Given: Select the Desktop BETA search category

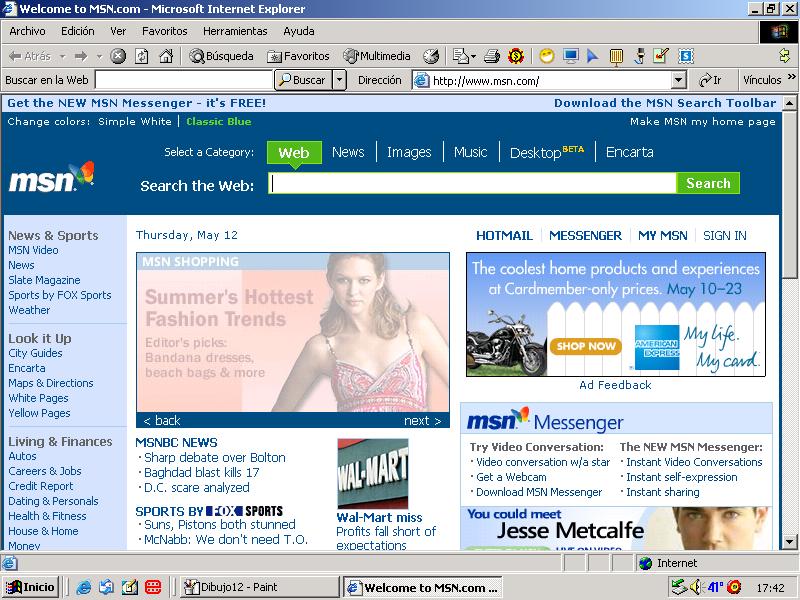Looking at the screenshot, I should (x=546, y=152).
